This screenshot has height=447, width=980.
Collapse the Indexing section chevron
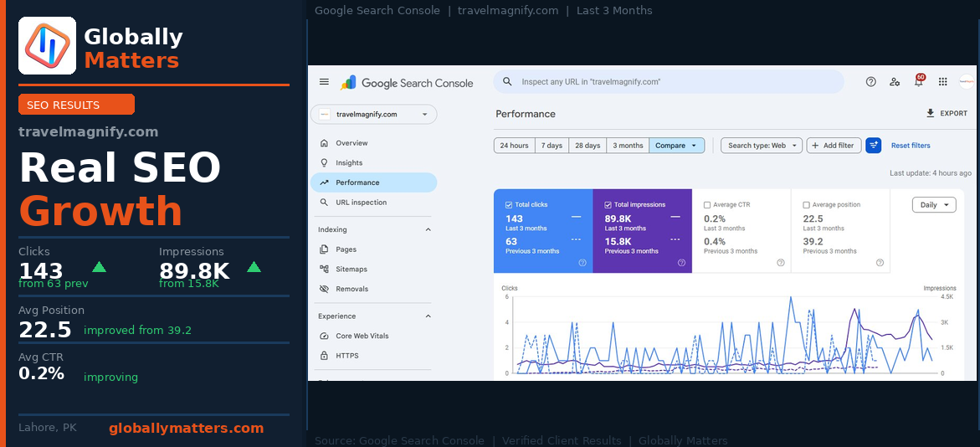(x=428, y=229)
